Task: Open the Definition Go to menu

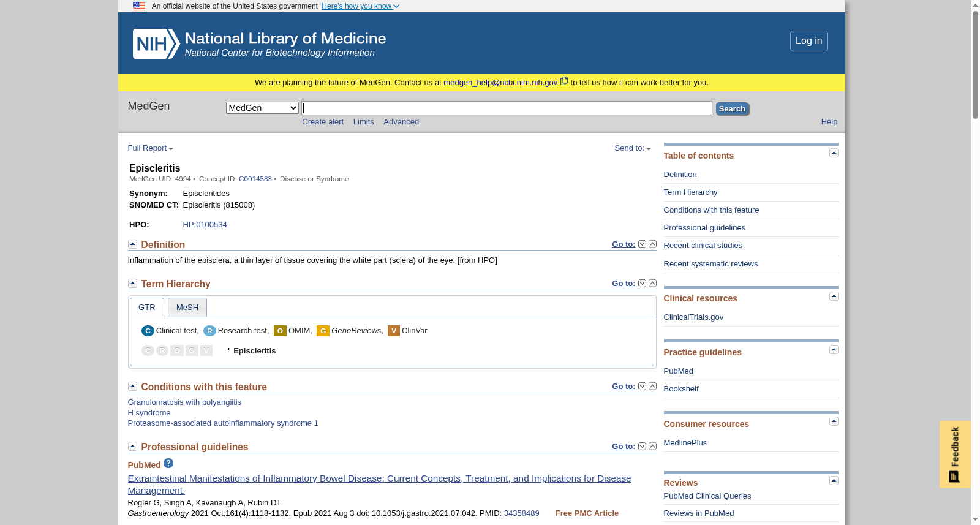Action: point(624,244)
